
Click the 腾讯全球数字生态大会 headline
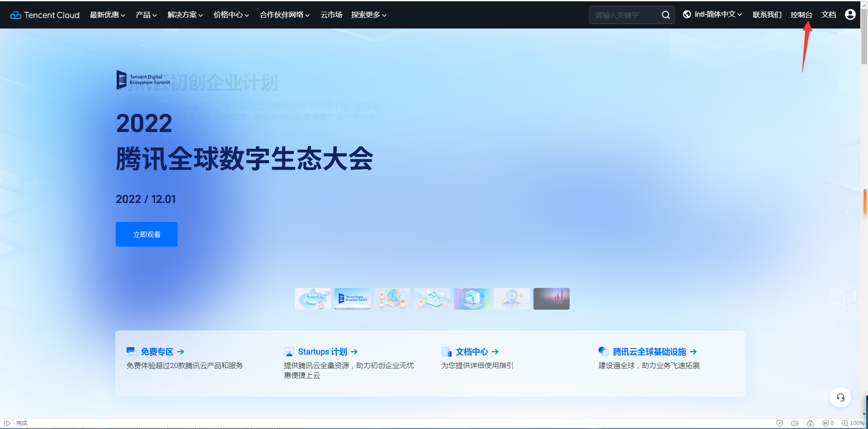point(245,159)
